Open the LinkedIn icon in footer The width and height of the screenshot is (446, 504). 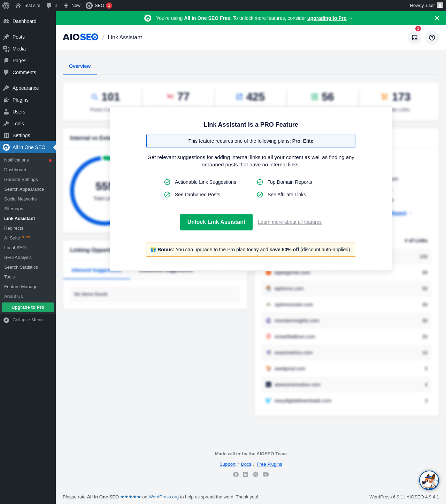246,474
